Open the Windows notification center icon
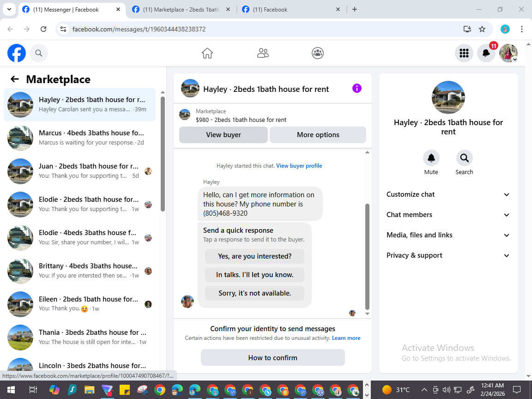The width and height of the screenshot is (532, 399). (517, 389)
